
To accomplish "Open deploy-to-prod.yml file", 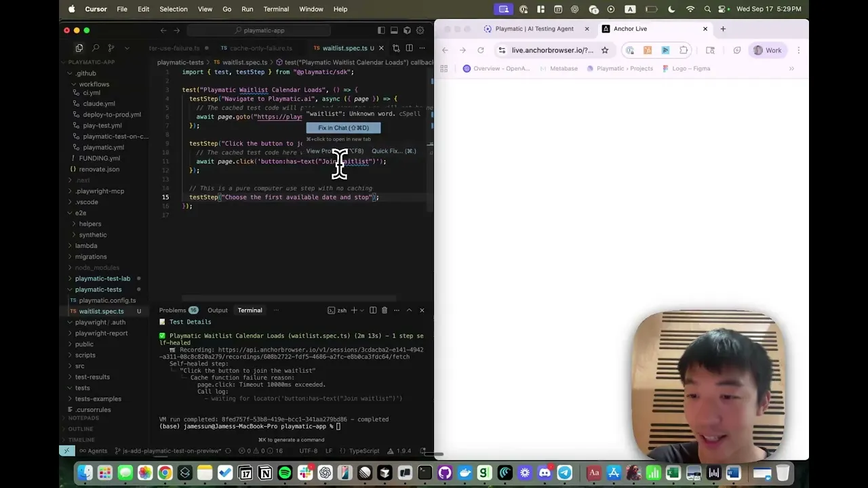I will tap(111, 115).
